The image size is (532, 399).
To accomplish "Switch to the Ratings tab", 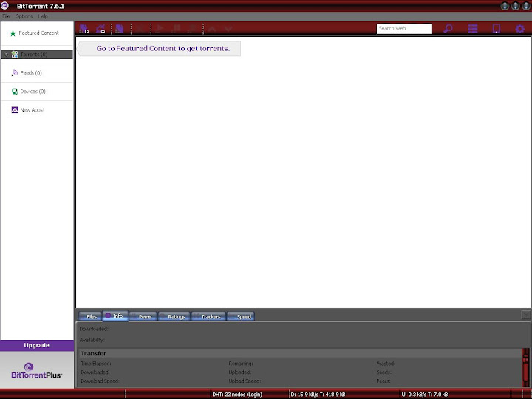I will click(174, 316).
